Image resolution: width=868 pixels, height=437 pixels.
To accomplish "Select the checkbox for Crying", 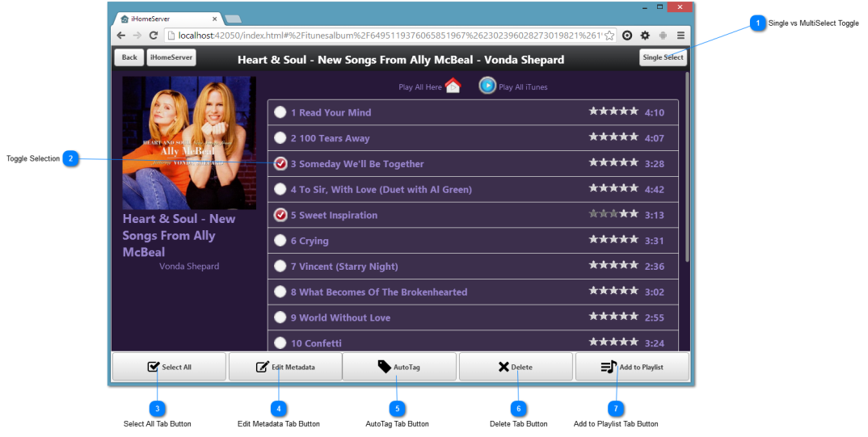I will [280, 240].
